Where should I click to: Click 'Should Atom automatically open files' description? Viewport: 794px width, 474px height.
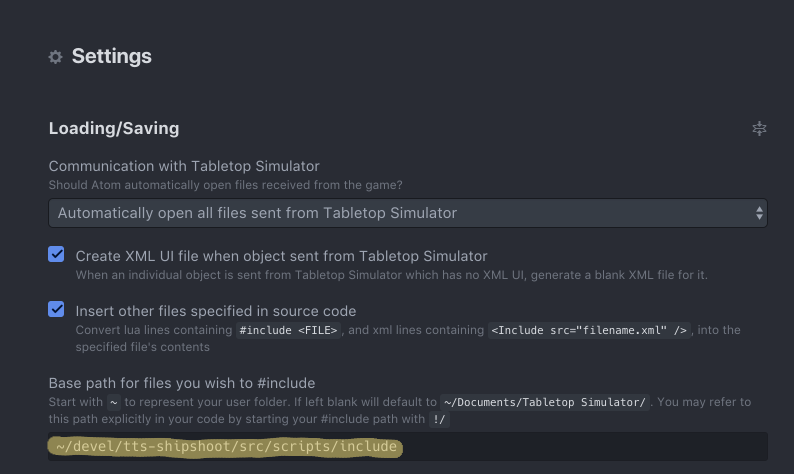225,185
